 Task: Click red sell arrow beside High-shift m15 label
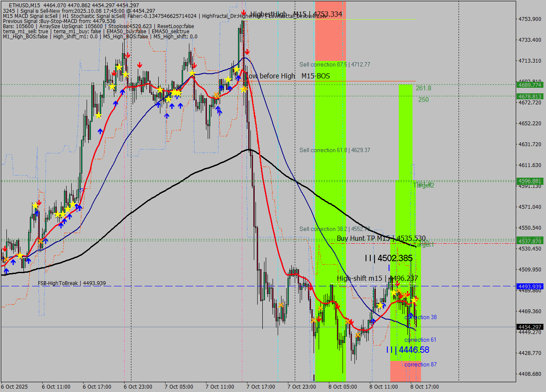pos(397,283)
